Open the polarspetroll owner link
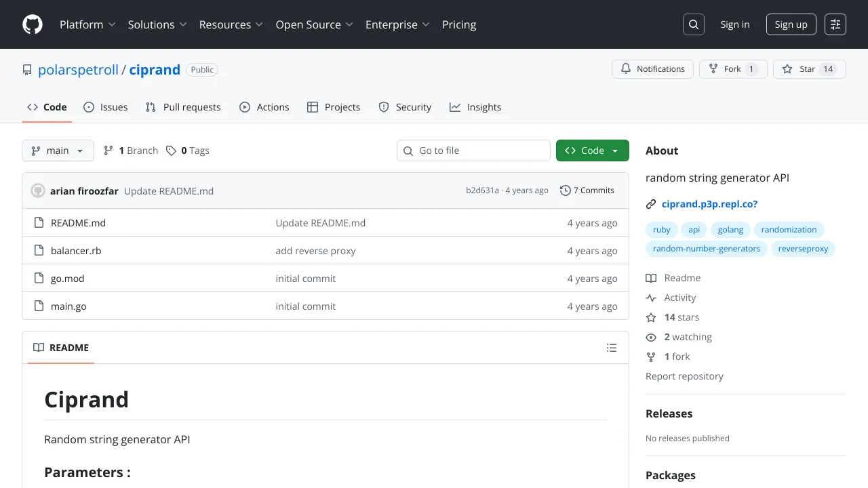 pyautogui.click(x=79, y=70)
